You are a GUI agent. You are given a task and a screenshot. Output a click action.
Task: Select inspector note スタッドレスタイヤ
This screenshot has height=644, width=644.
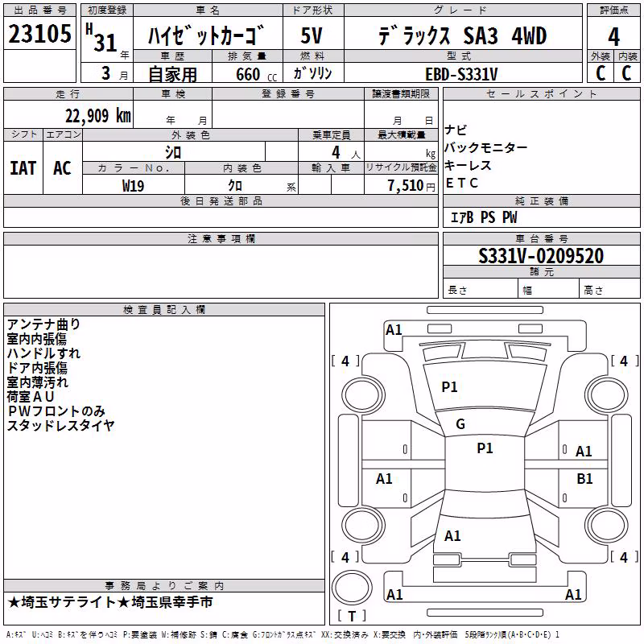point(60,426)
